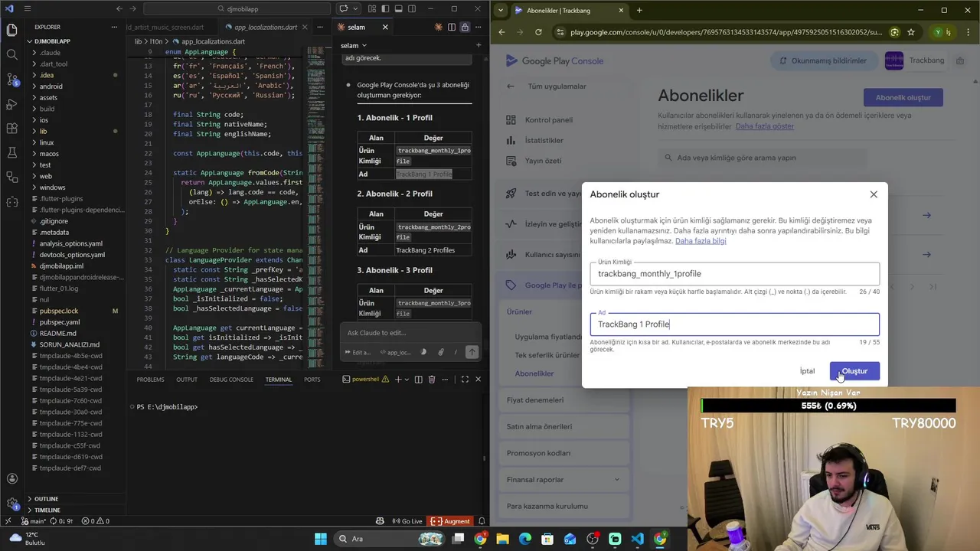Click main branch in VS Code status bar
The width and height of the screenshot is (980, 551).
pos(33,521)
